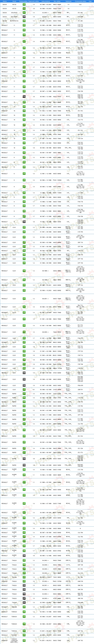Screen dimensions: 94x644
Task: Click the Marka column header
Action: click(x=4, y=1)
